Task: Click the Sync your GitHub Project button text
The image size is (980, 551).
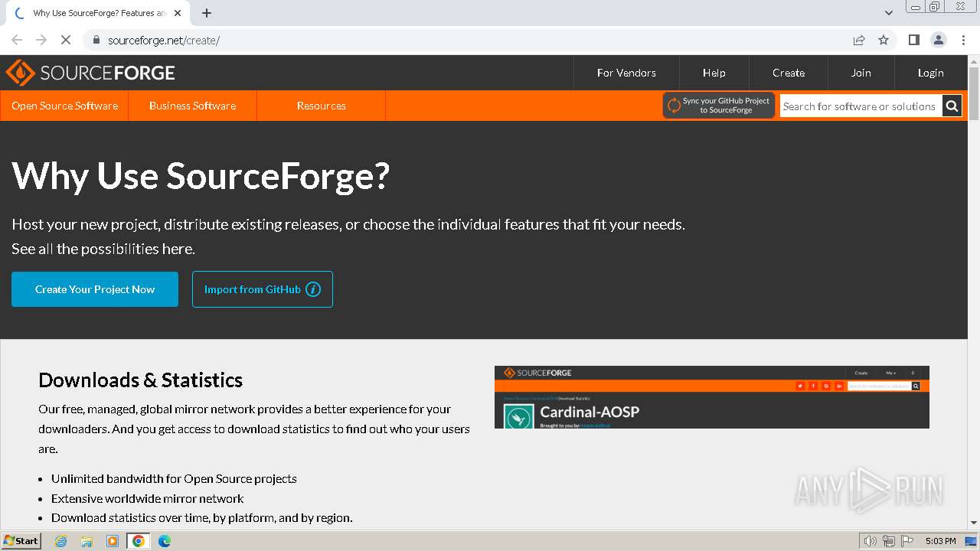Action: 726,106
